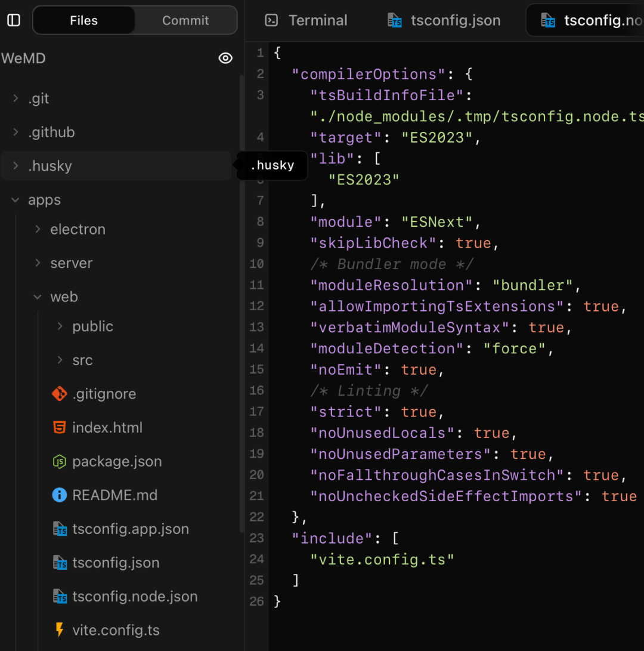
Task: Click the Node.js icon for package.json
Action: coord(60,461)
